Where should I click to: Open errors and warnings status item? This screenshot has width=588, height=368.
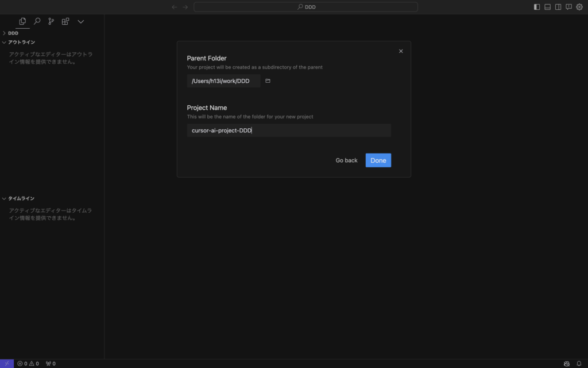[28, 363]
